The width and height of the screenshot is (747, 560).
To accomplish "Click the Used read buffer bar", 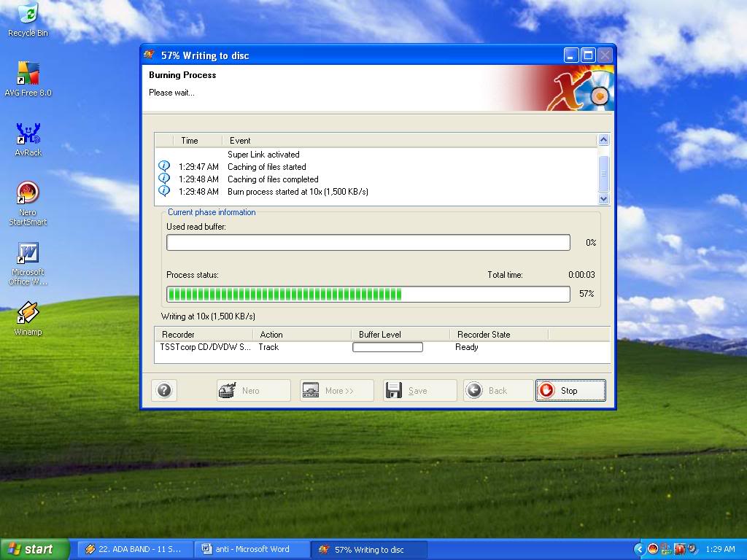I will point(368,242).
